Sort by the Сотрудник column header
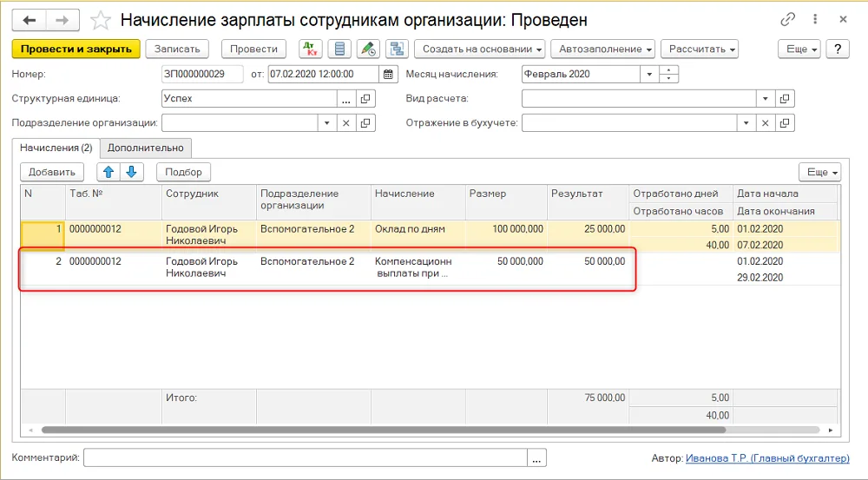This screenshot has width=868, height=480. (x=208, y=202)
